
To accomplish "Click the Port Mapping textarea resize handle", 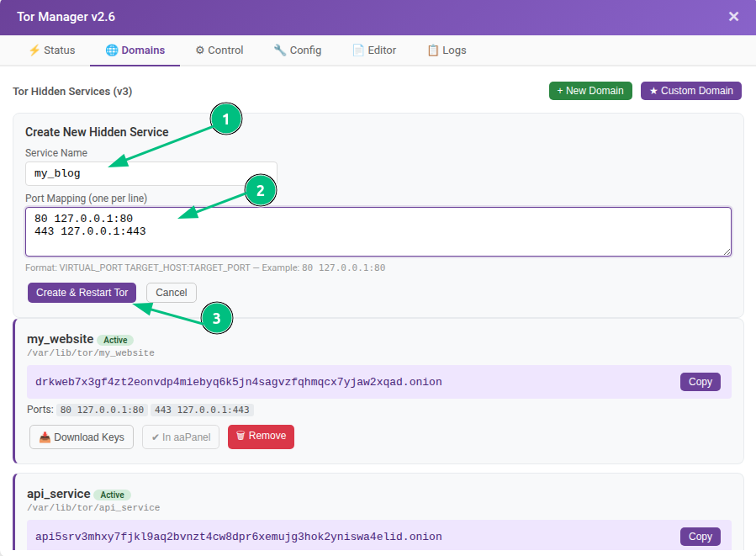I will (727, 252).
